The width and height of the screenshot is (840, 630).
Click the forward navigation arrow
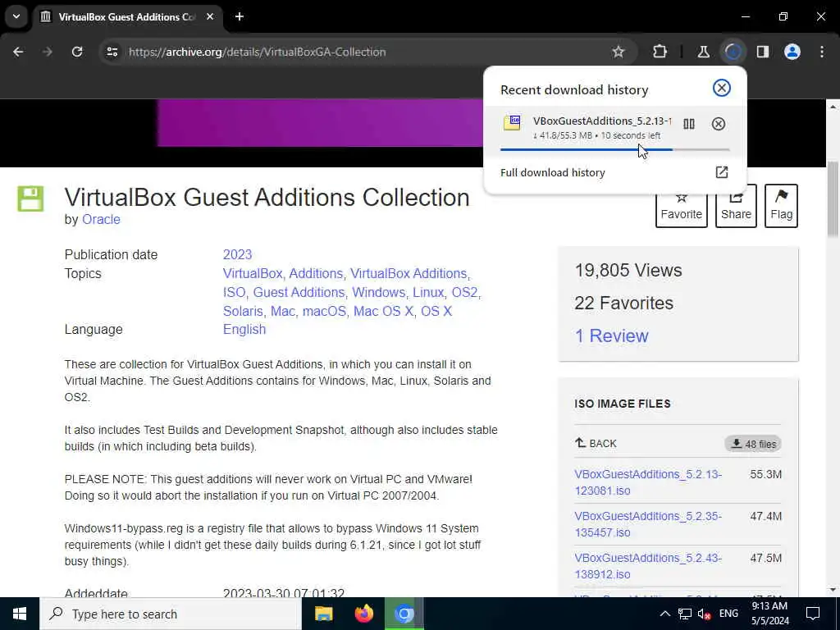click(48, 52)
